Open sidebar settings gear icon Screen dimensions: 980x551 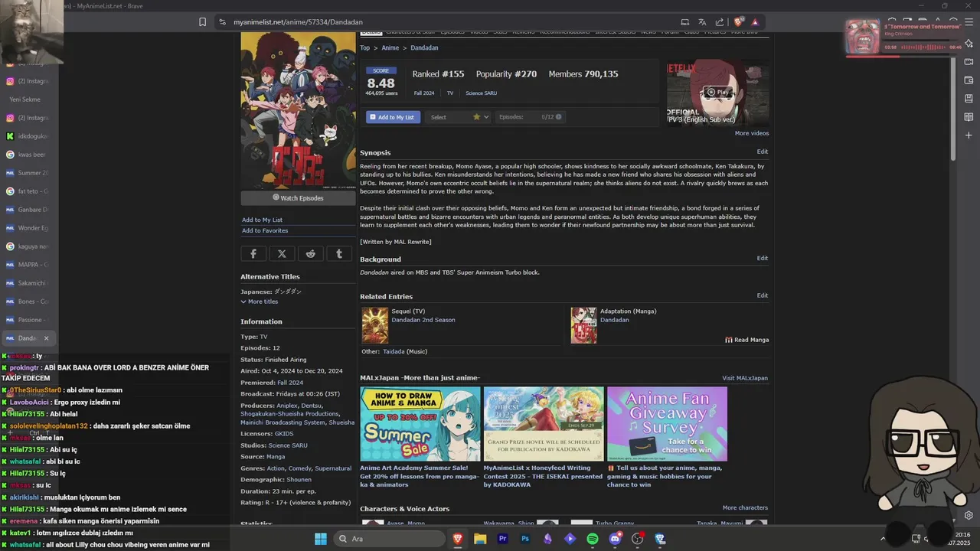(969, 515)
